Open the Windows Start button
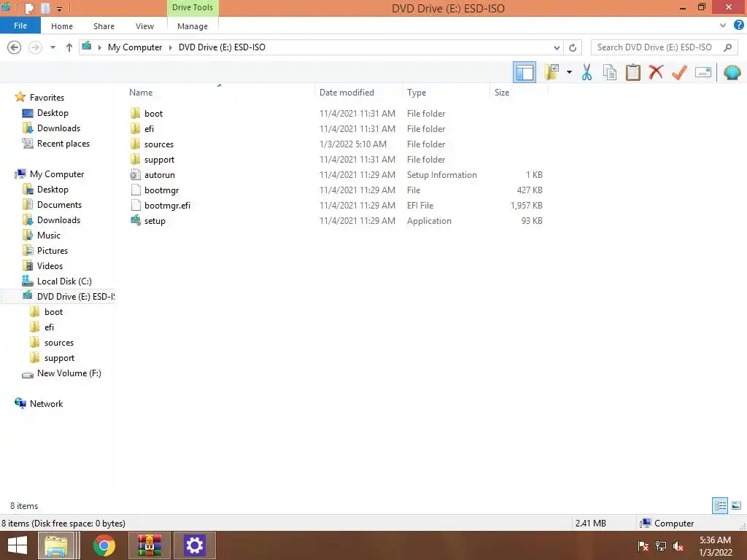The image size is (747, 560). point(18,545)
